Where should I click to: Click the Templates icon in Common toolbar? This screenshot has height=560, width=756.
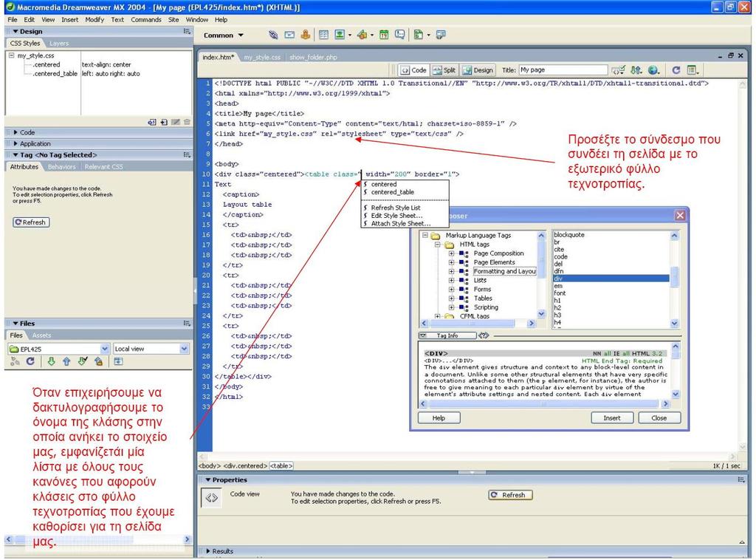pyautogui.click(x=419, y=35)
